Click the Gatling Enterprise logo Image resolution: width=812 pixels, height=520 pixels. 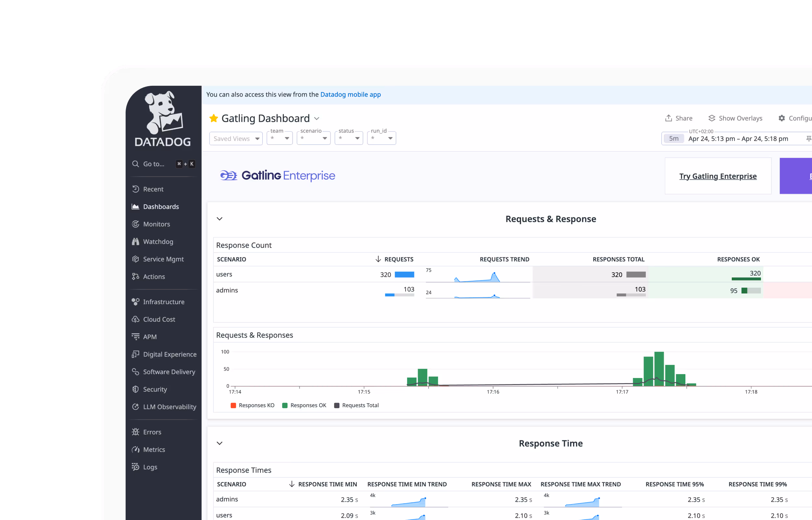(277, 175)
